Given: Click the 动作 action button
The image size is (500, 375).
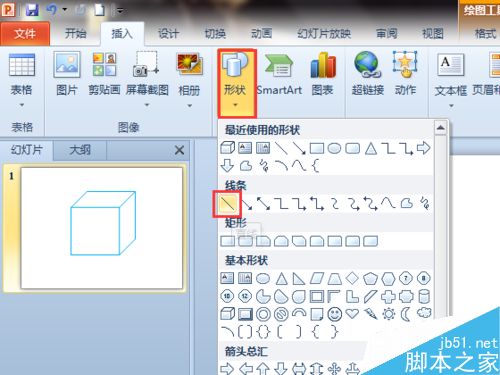Looking at the screenshot, I should tap(405, 75).
